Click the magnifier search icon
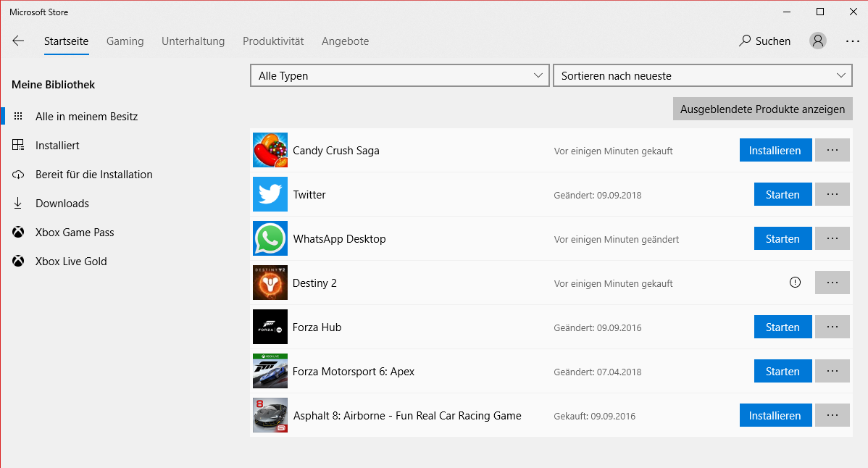The width and height of the screenshot is (868, 468). pos(745,41)
